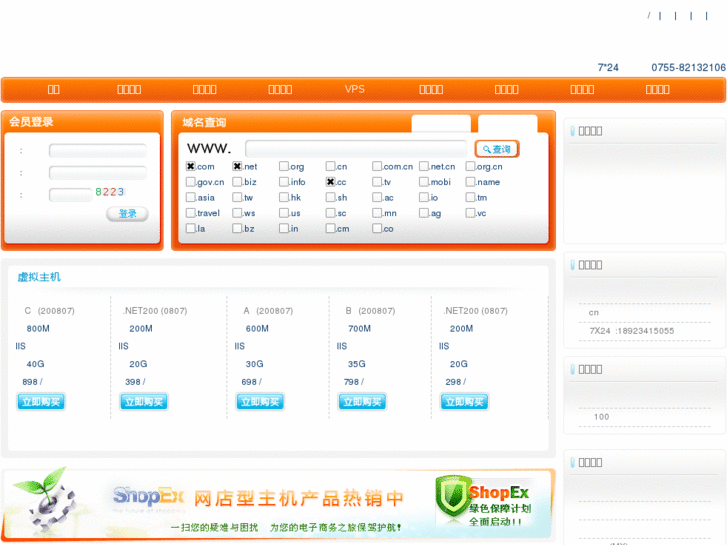
Task: Tick the .sh checkbox
Action: [x=330, y=197]
